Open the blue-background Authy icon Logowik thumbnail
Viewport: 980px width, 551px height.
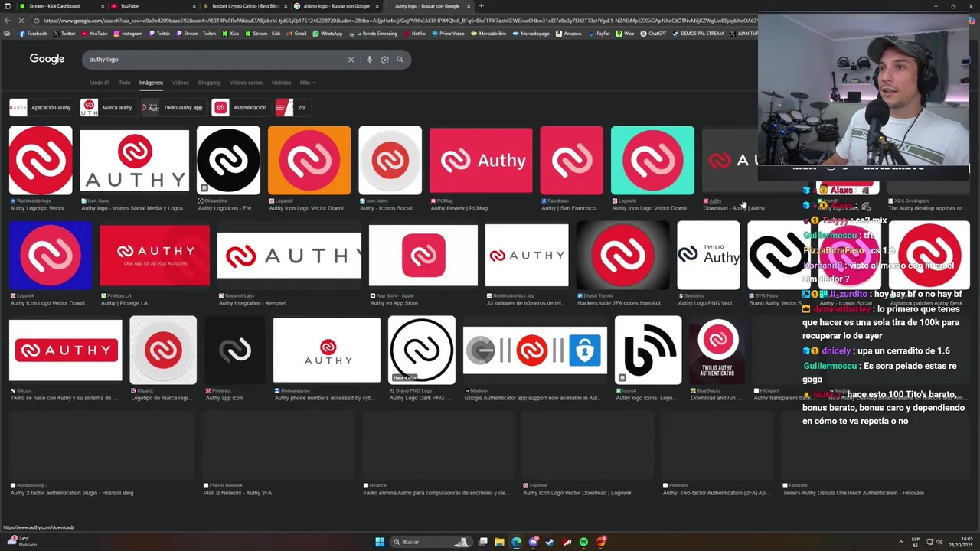[51, 256]
